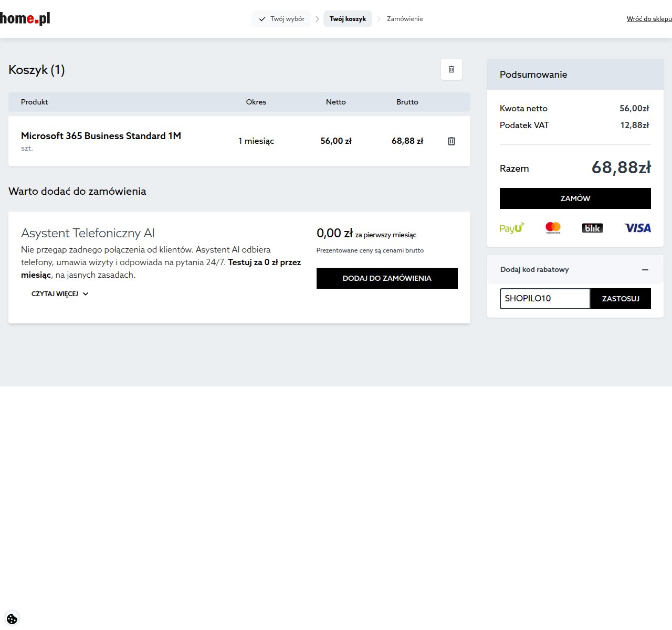Image resolution: width=672 pixels, height=630 pixels.
Task: Go back to Twój wybór step
Action: pos(281,19)
